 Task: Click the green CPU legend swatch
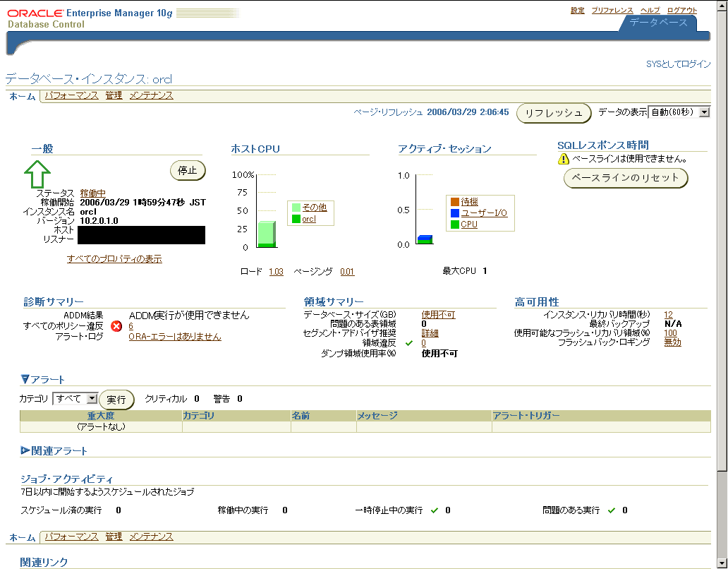click(454, 224)
